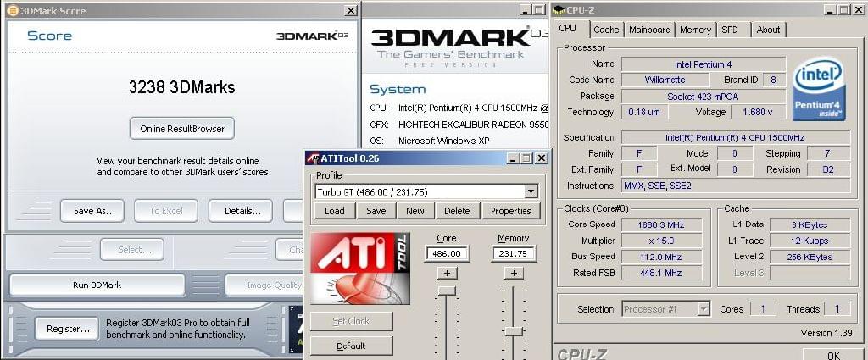Click the ATI Tool logo image
The width and height of the screenshot is (868, 360).
coord(359,269)
